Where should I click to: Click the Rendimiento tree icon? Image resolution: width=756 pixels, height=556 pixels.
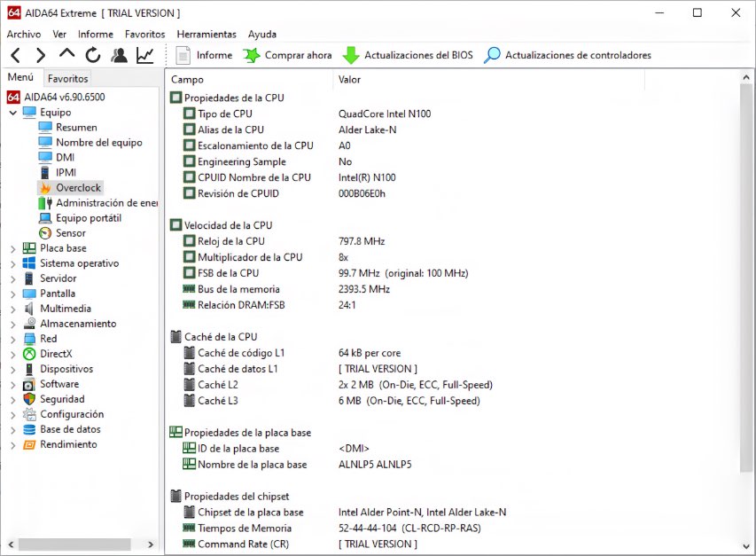coord(29,444)
